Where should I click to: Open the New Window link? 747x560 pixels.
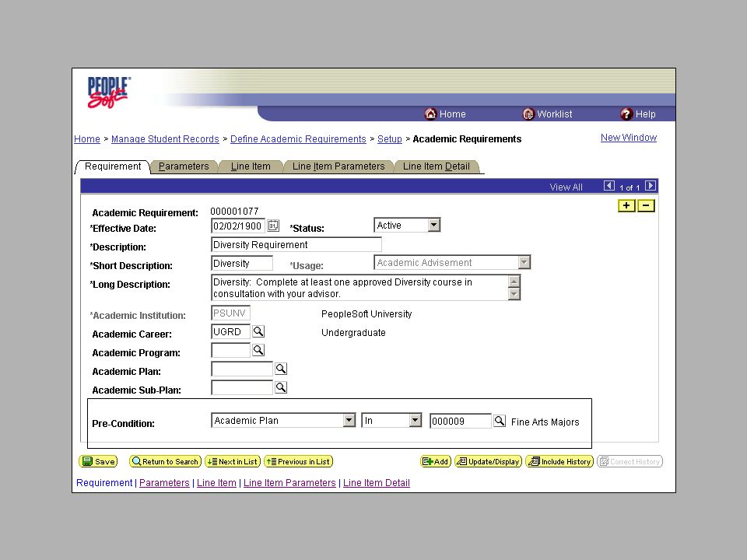[x=629, y=138]
